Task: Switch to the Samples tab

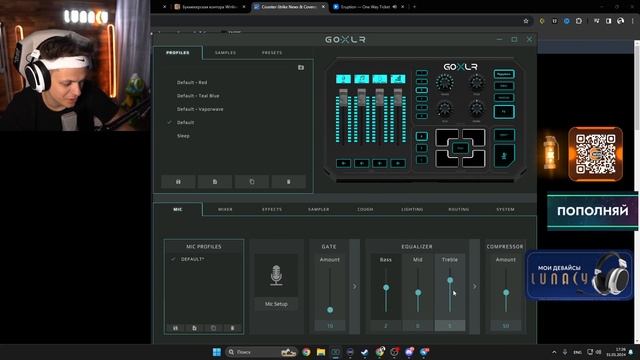Action: pos(225,53)
